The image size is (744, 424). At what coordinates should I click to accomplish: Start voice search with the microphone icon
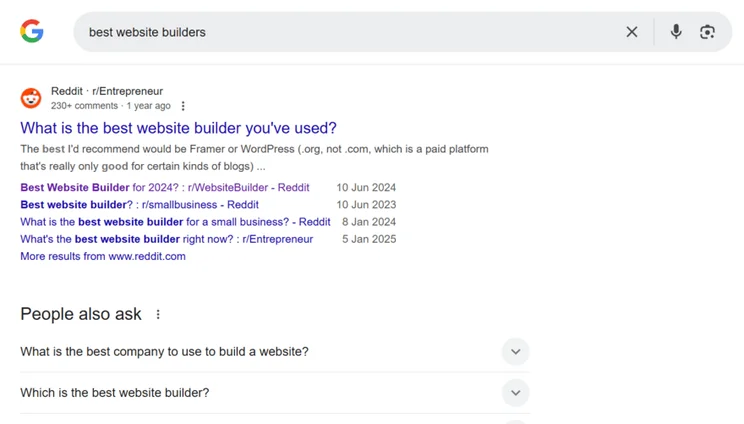676,32
